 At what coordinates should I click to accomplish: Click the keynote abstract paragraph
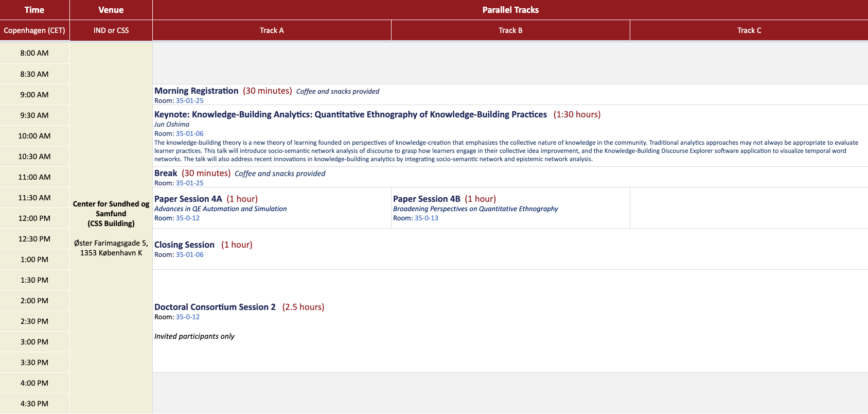[506, 151]
